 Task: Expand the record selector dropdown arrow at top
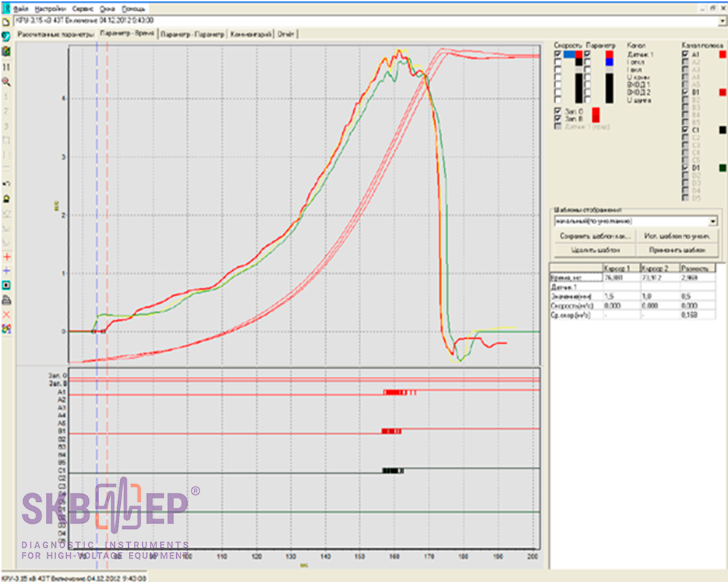722,21
